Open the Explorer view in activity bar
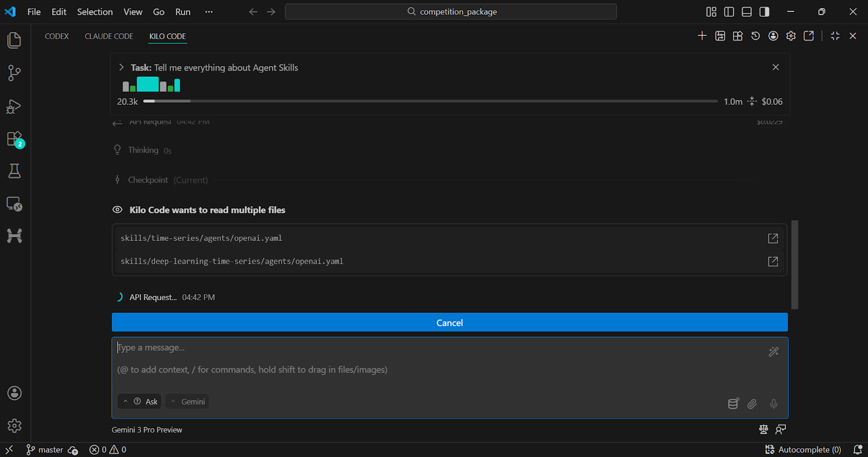868x457 pixels. tap(15, 40)
